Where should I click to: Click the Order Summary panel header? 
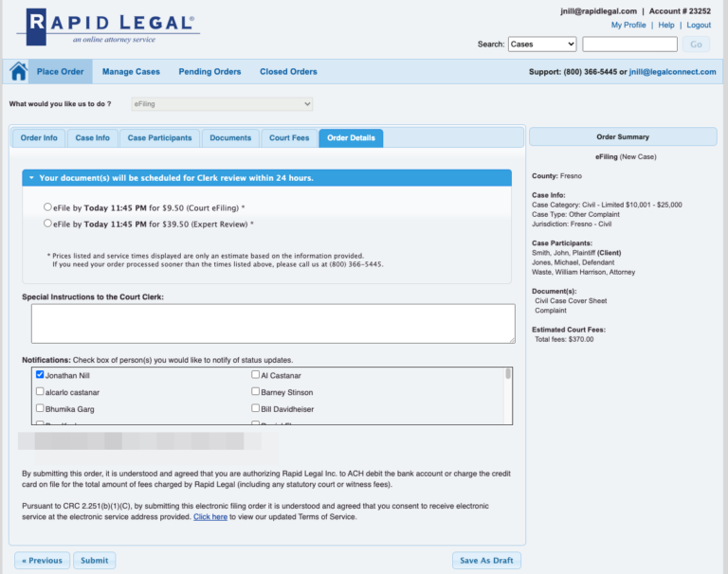(x=623, y=137)
